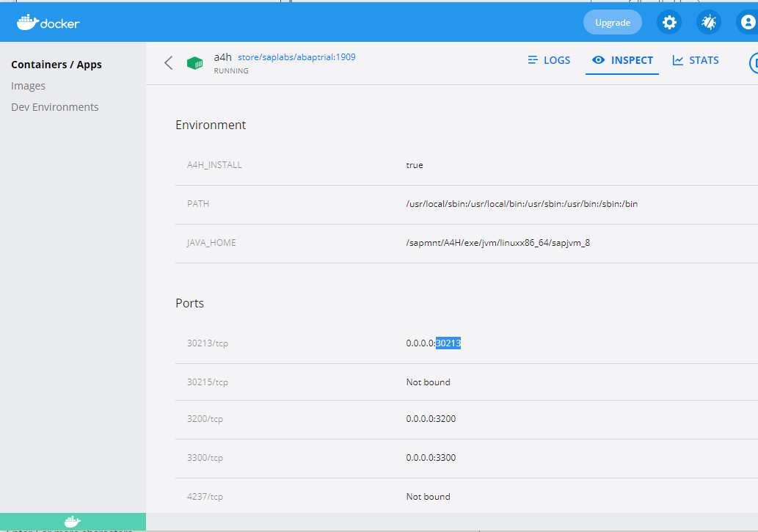Screen dimensions: 758x532
Task: Click the 0.0.0.0:3200 port binding
Action: (x=431, y=419)
